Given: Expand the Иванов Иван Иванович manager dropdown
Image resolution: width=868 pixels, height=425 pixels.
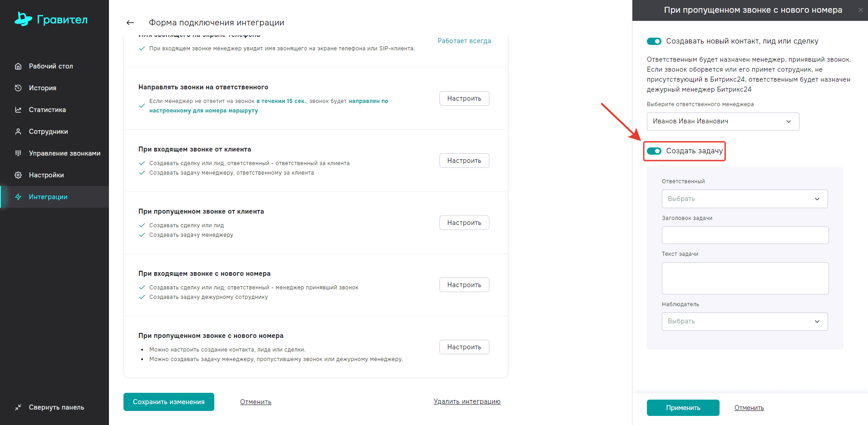Looking at the screenshot, I should click(723, 122).
